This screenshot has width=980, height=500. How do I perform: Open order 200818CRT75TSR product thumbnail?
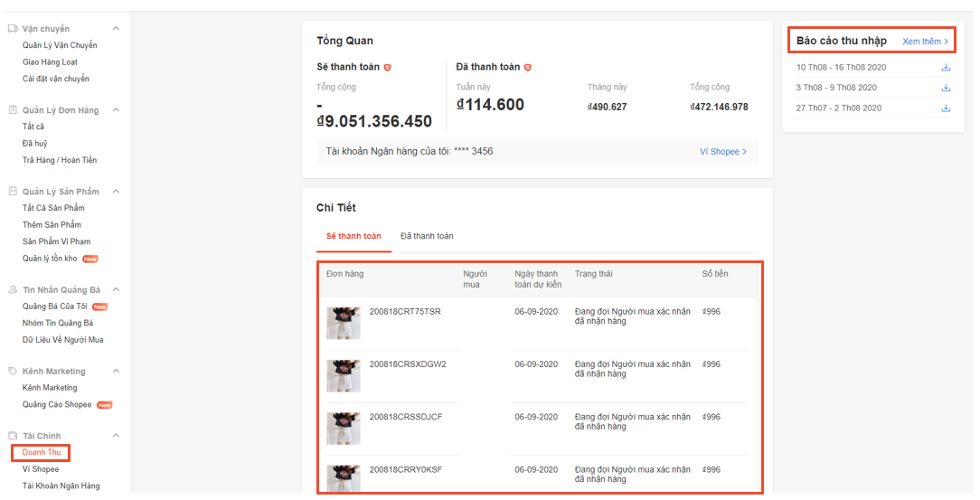click(344, 323)
